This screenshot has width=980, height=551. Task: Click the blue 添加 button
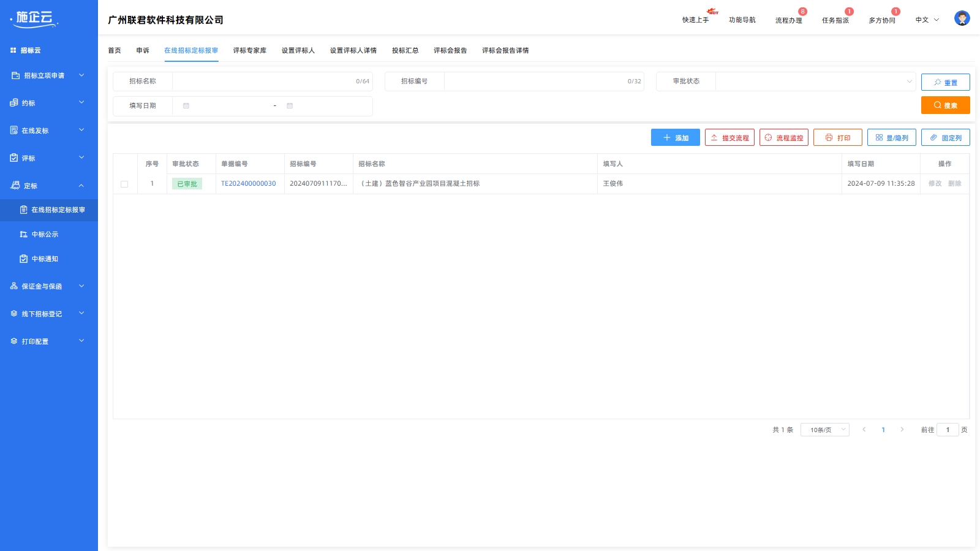tap(675, 137)
